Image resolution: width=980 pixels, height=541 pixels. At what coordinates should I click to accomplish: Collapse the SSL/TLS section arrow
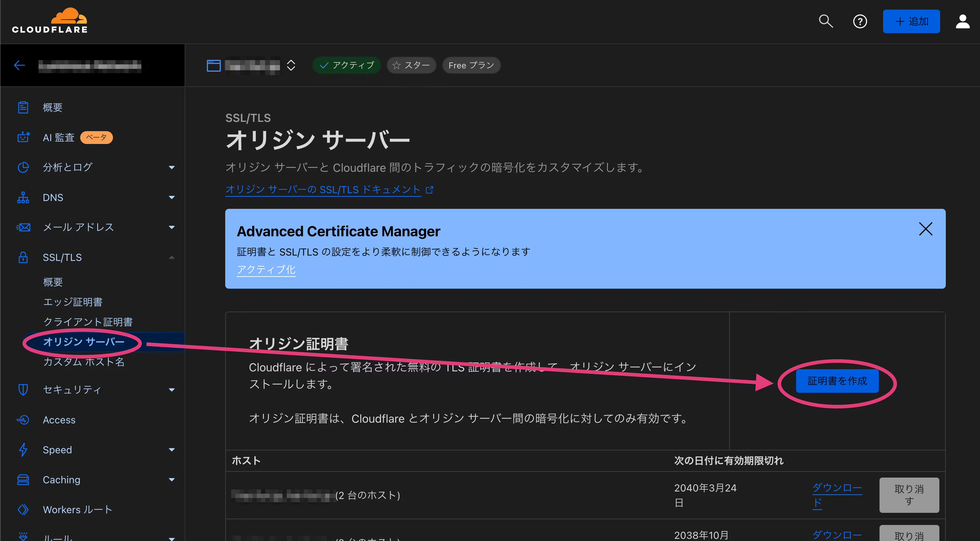(x=171, y=258)
